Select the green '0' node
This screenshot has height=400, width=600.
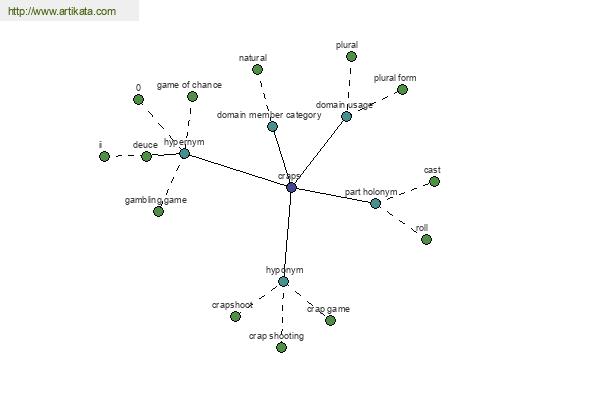point(139,100)
